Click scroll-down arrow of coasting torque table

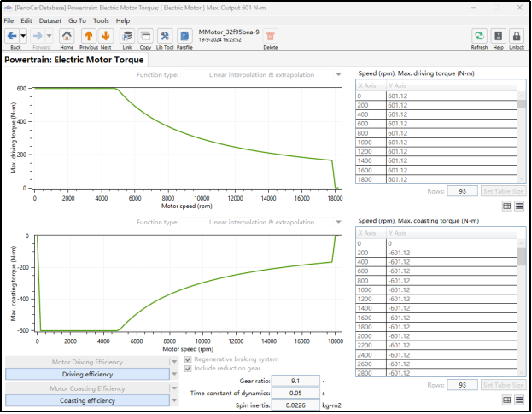(x=522, y=373)
